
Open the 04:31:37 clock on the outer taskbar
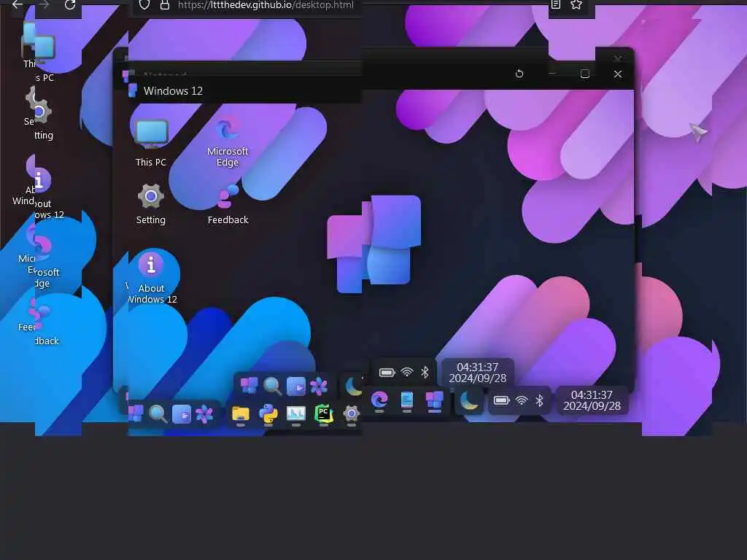pos(592,400)
